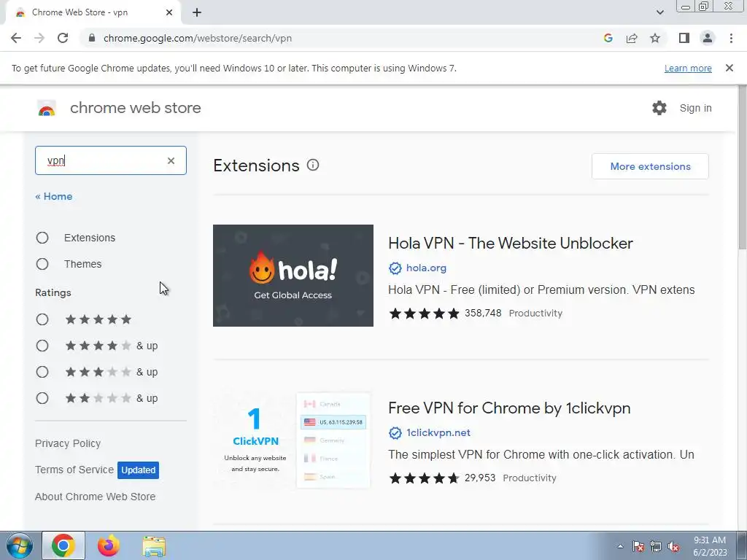The height and width of the screenshot is (560, 747).
Task: Open a new browser tab
Action: click(197, 12)
